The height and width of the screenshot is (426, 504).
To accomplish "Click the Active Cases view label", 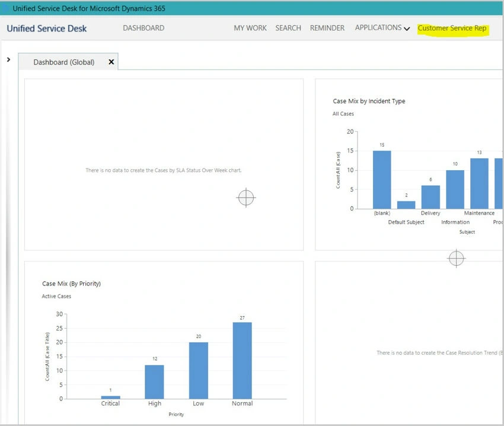I will 56,296.
